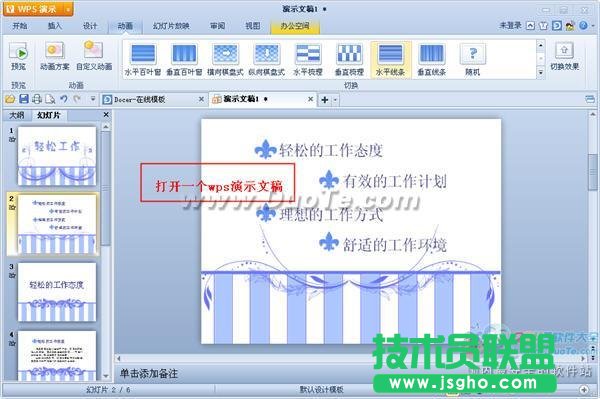Select Vertical Lines (垂直线条) transition
This screenshot has height=399, width=600.
pyautogui.click(x=432, y=60)
